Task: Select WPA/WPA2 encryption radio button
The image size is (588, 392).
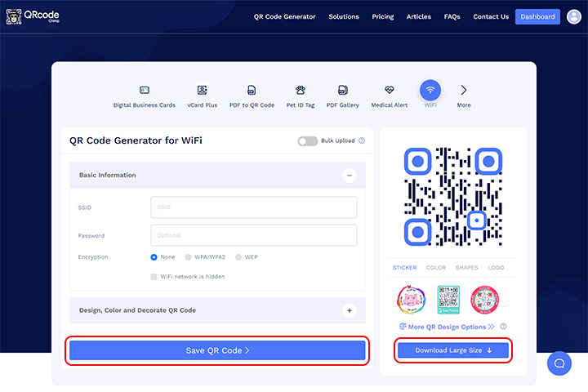Action: coord(189,257)
